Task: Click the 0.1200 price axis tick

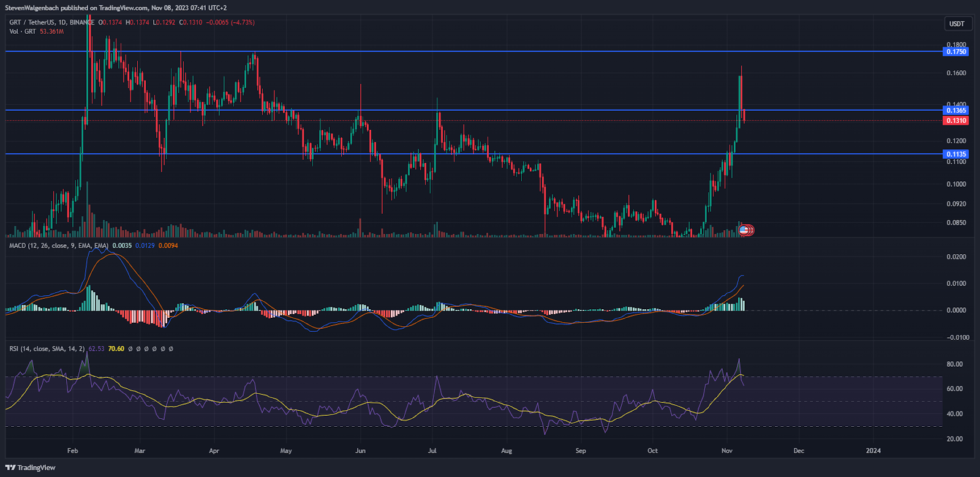Action: pyautogui.click(x=956, y=141)
